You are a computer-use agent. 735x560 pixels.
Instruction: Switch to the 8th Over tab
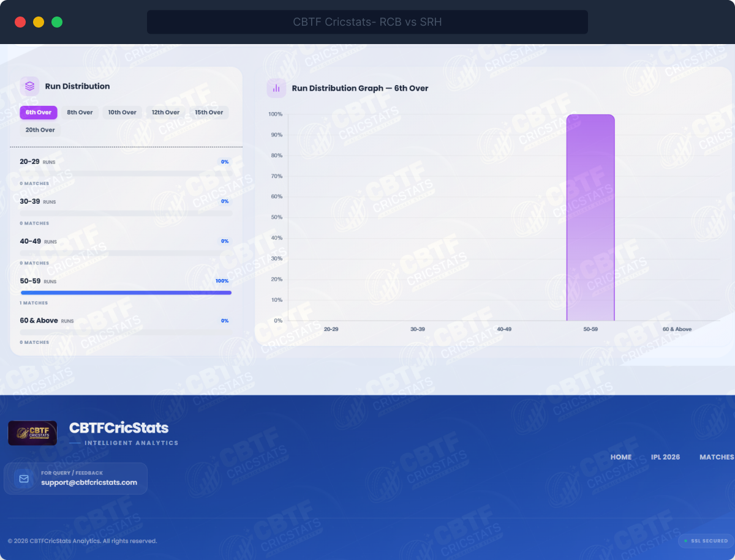coord(80,113)
